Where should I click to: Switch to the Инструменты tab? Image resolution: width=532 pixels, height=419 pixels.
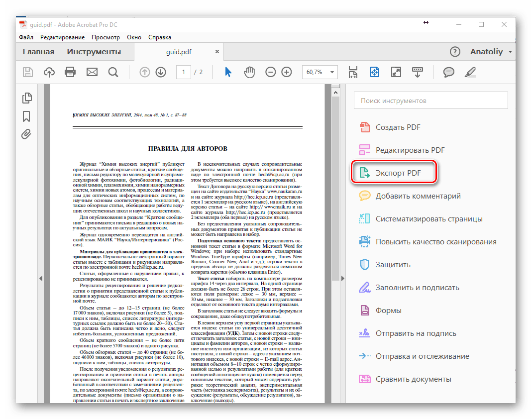coord(94,52)
